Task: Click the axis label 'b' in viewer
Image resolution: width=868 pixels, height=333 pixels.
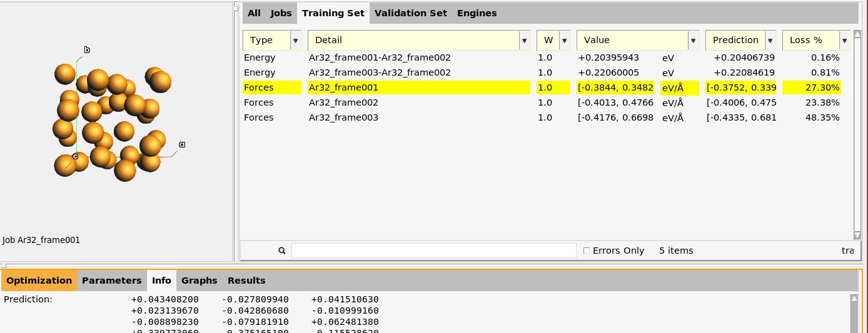Action: [x=88, y=50]
